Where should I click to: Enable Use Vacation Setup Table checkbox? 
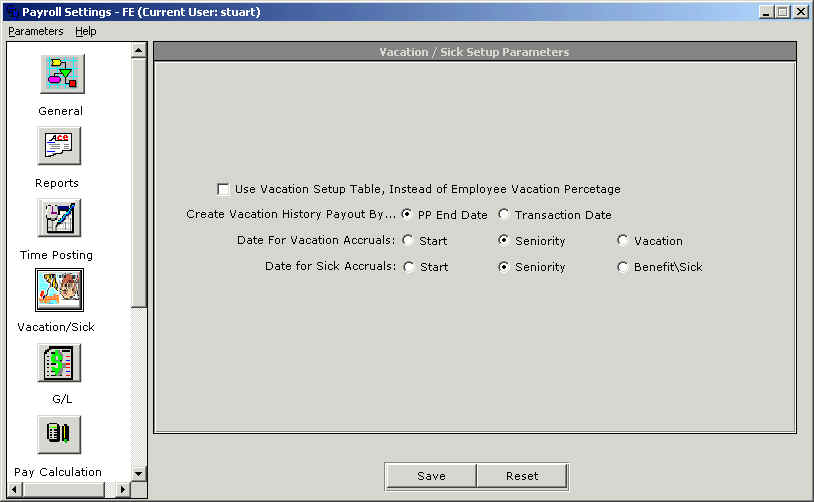click(223, 189)
